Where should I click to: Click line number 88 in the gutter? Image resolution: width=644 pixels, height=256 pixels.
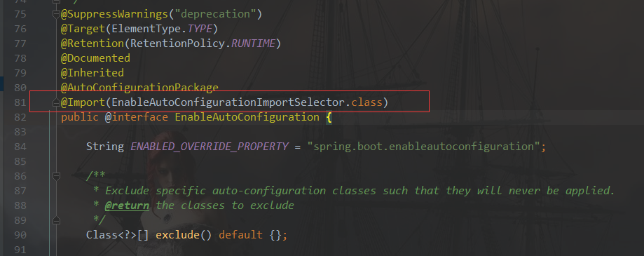tap(20, 206)
